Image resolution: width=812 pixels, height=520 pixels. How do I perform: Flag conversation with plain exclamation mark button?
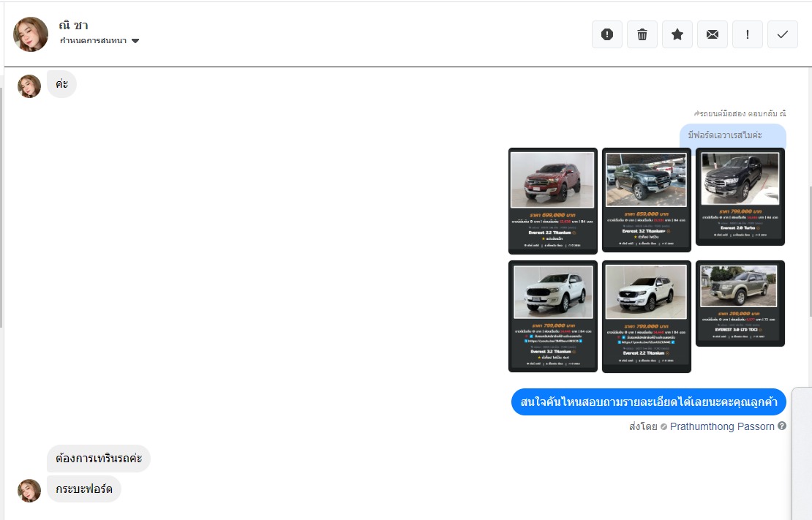748,34
